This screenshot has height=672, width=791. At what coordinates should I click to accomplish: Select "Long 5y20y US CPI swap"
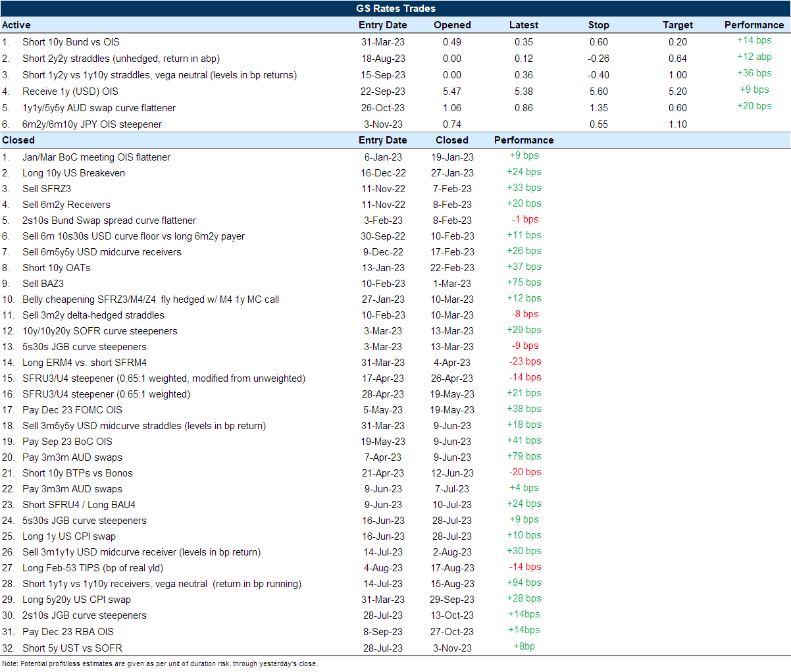pyautogui.click(x=77, y=600)
